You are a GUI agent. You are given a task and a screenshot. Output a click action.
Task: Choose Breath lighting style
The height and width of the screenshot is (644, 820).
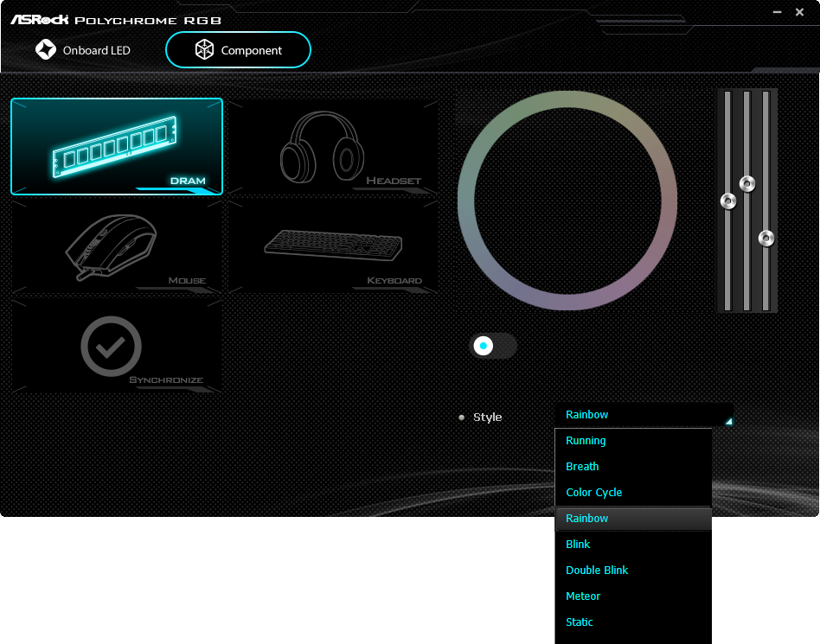pyautogui.click(x=633, y=466)
